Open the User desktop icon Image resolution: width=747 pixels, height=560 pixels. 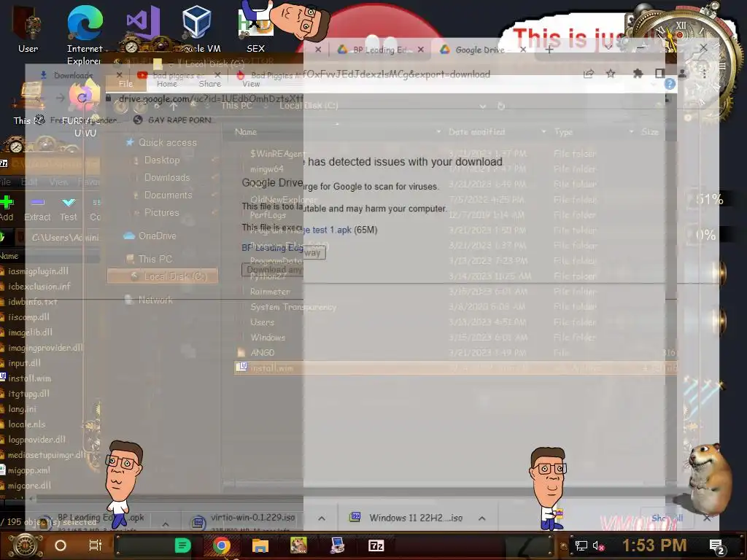coord(28,28)
